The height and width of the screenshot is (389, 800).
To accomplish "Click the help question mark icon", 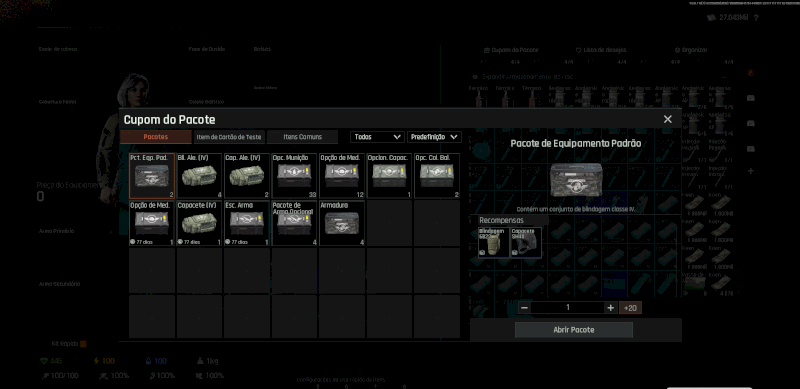I will tap(756, 18).
